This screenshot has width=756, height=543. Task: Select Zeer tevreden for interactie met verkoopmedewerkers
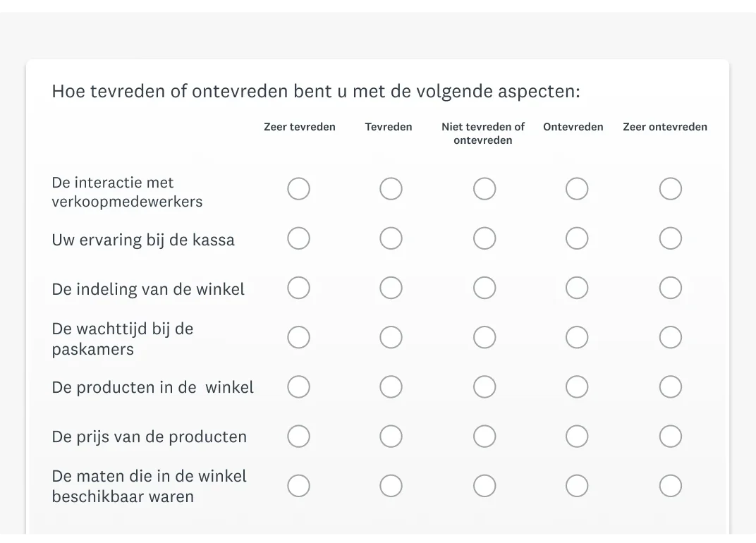point(298,188)
